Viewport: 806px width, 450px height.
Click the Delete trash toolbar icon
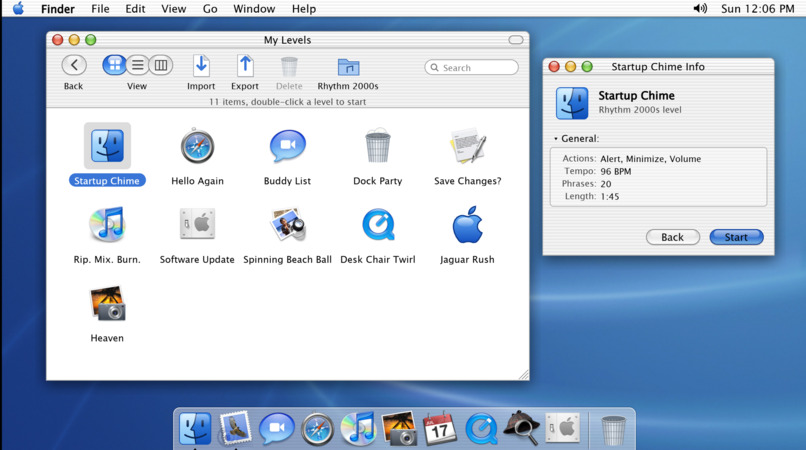(x=289, y=67)
